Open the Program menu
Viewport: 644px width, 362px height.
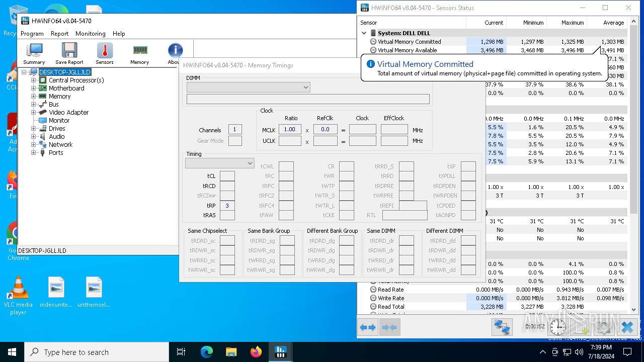pos(32,34)
